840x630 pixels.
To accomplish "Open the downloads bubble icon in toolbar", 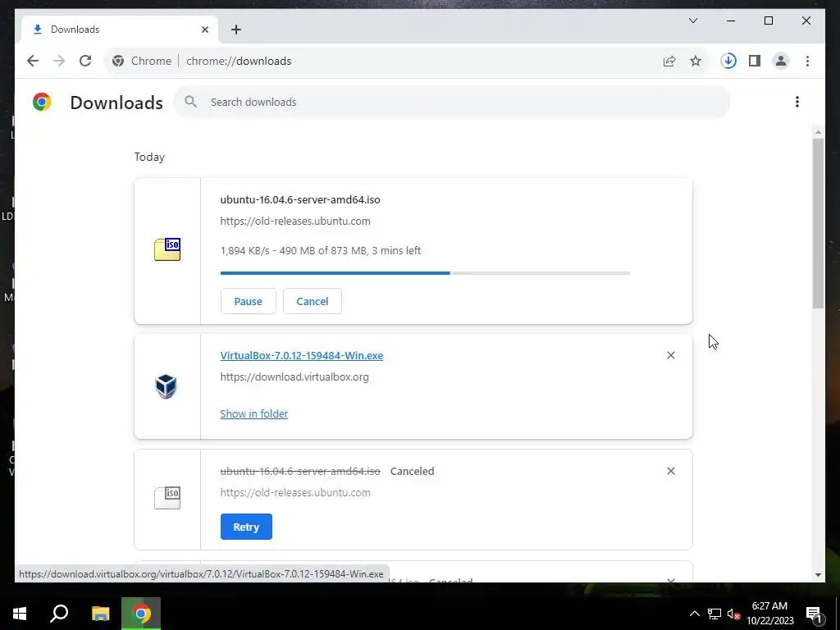I will point(728,61).
